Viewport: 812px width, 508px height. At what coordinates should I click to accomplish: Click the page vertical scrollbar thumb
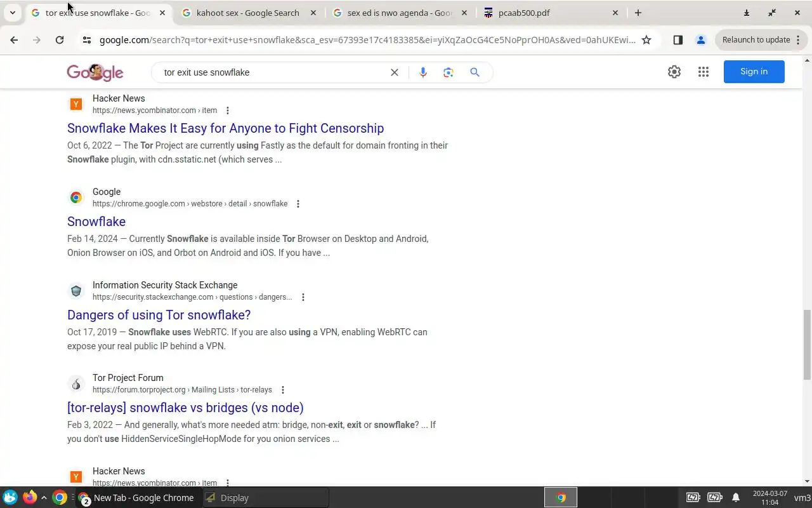click(x=807, y=344)
